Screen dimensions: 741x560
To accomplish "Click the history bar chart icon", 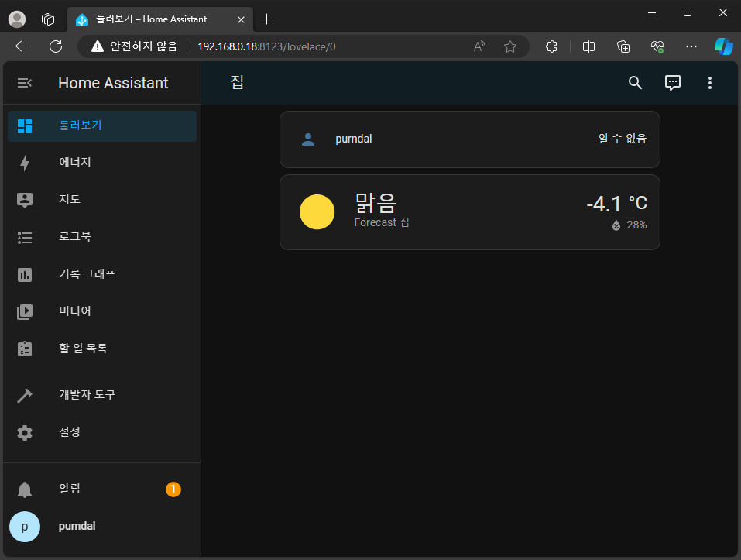I will [25, 274].
